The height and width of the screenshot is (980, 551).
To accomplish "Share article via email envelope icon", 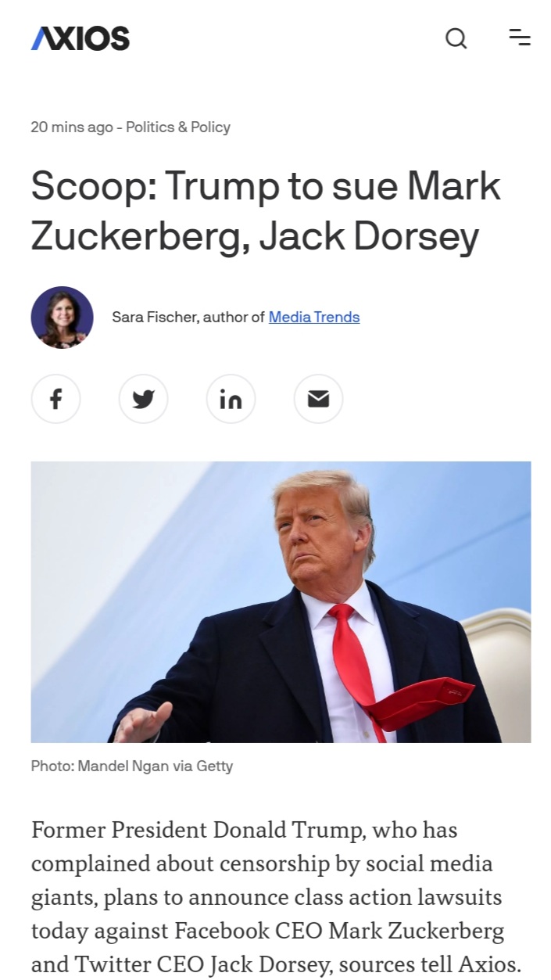I will 318,400.
